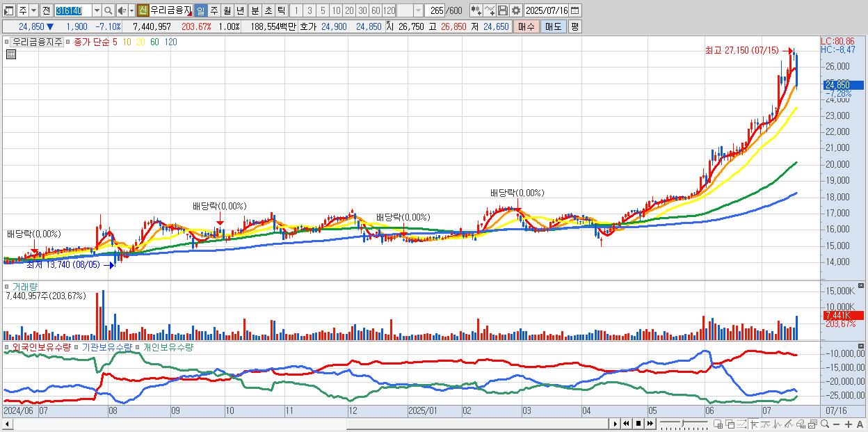
Task: Choose the 30 interval button
Action: pyautogui.click(x=362, y=11)
